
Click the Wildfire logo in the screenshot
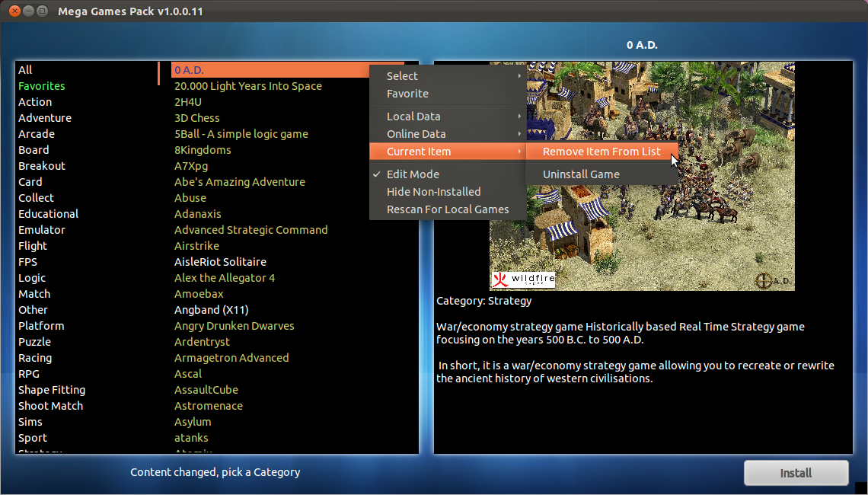(524, 279)
